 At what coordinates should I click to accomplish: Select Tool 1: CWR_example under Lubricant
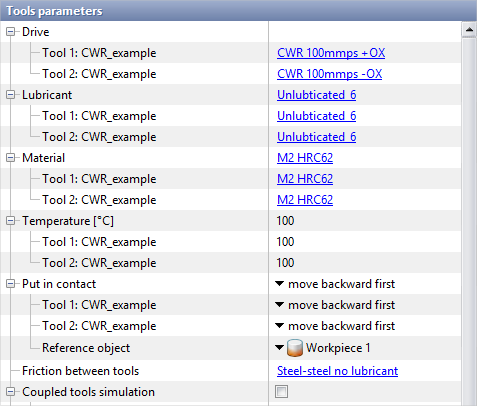(99, 116)
